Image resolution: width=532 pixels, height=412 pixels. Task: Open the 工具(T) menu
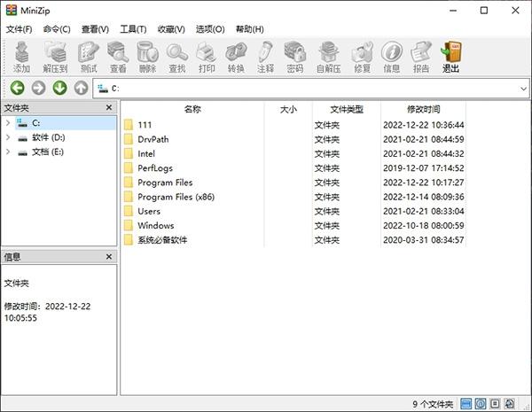pos(133,29)
